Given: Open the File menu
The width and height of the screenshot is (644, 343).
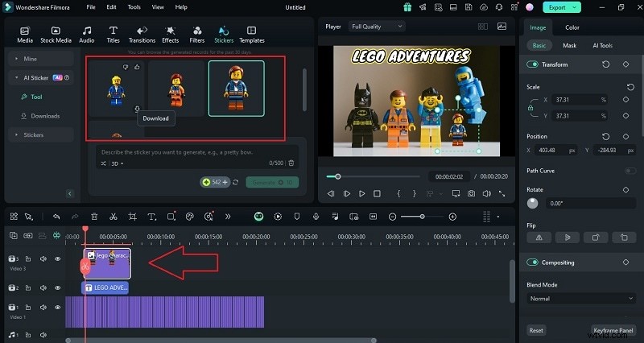Looking at the screenshot, I should tap(91, 7).
